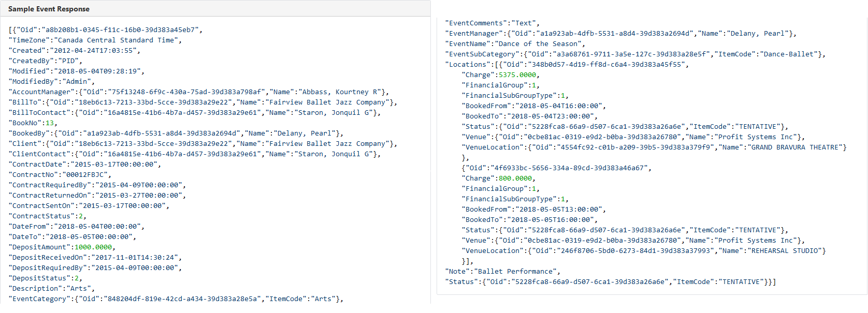Click the "Created" 2012-04-24 timestamp line
The height and width of the screenshot is (313, 868).
coord(74,51)
